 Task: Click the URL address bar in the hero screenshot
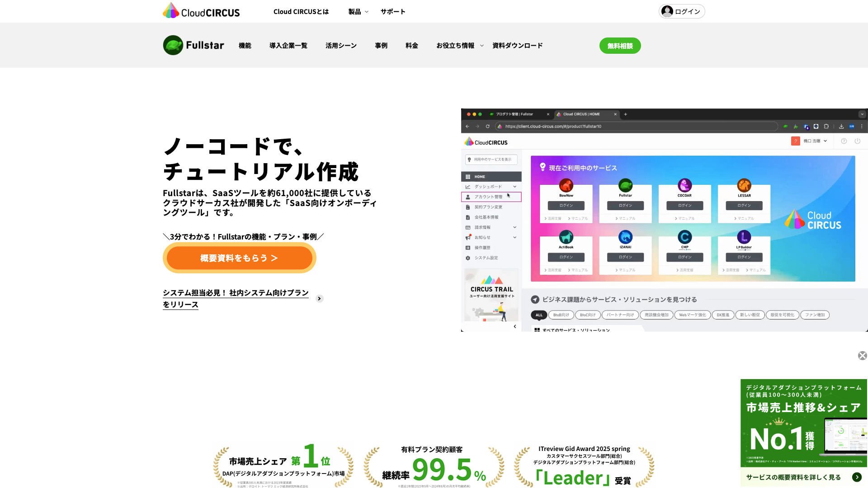[x=637, y=127]
